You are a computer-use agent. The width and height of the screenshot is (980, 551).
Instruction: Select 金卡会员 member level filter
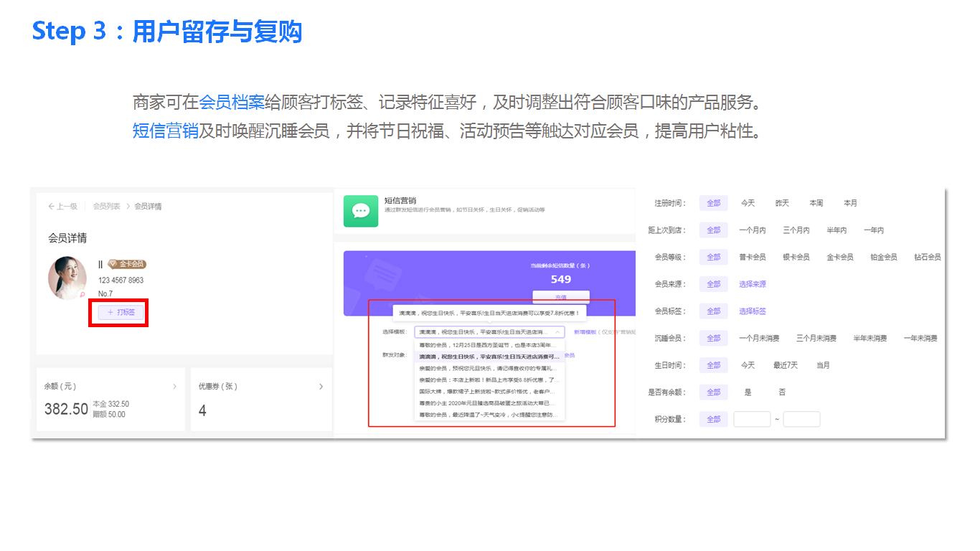[x=839, y=257]
